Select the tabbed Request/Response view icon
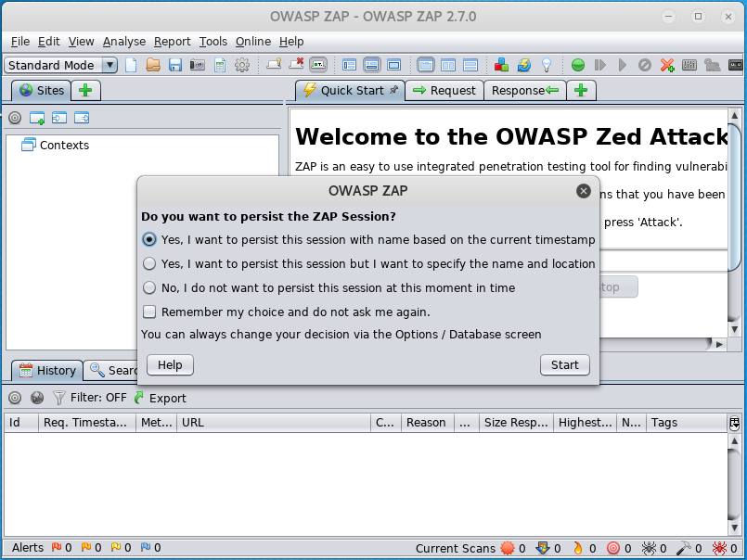 [x=425, y=65]
